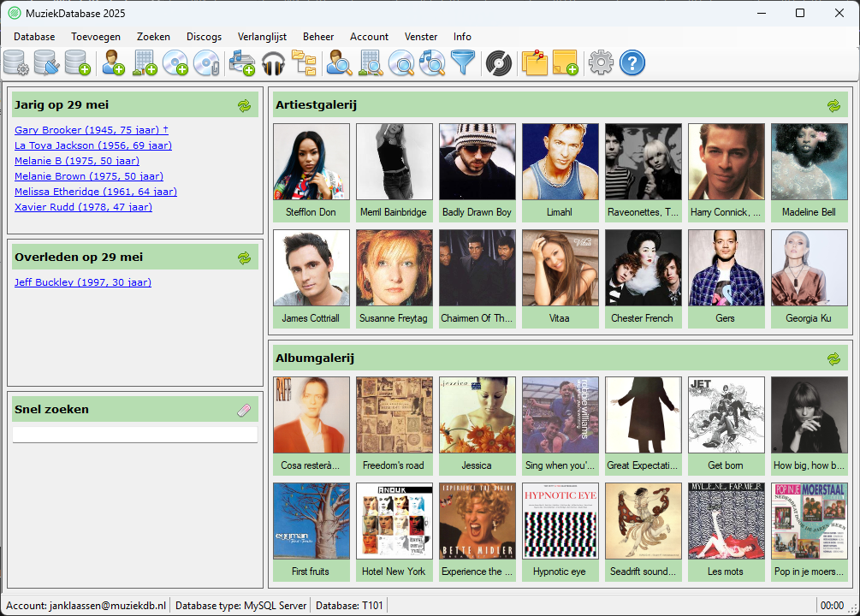
Task: Open First fruits album cover
Action: 311,521
